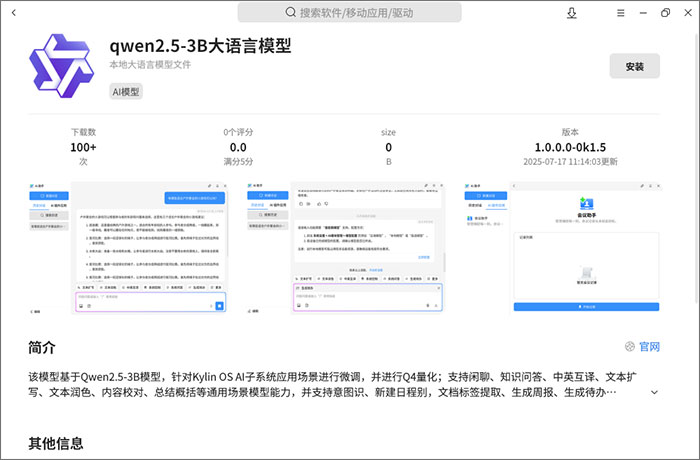This screenshot has width=700, height=460.
Task: Click the 0.0 rating value
Action: [x=238, y=147]
